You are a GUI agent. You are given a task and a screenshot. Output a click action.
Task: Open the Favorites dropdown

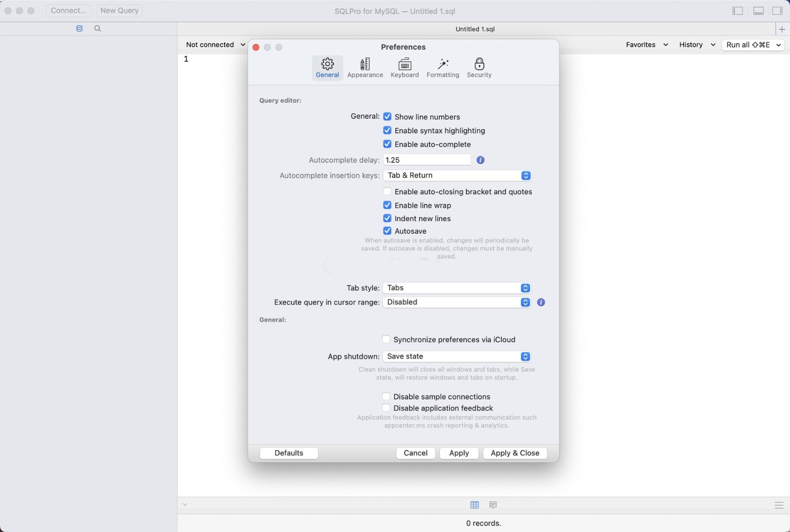click(x=647, y=44)
